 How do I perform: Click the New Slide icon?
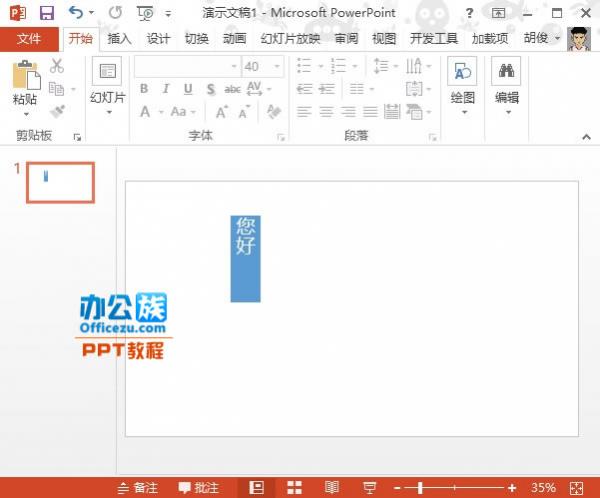coord(107,72)
